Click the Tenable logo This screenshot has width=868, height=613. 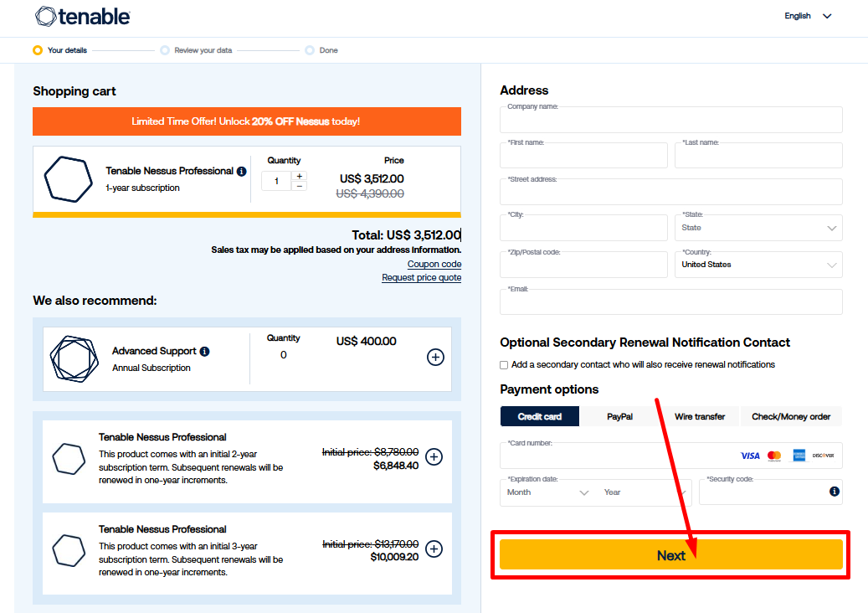point(82,16)
